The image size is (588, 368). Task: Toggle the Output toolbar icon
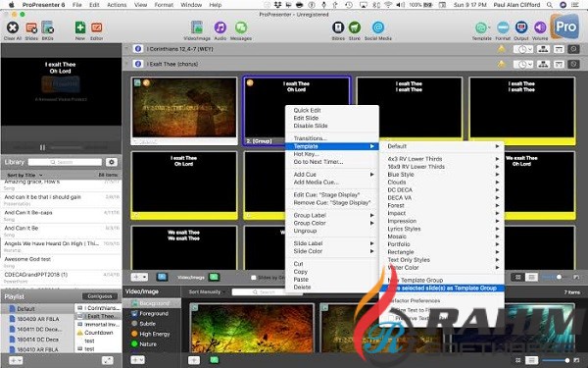pos(521,27)
